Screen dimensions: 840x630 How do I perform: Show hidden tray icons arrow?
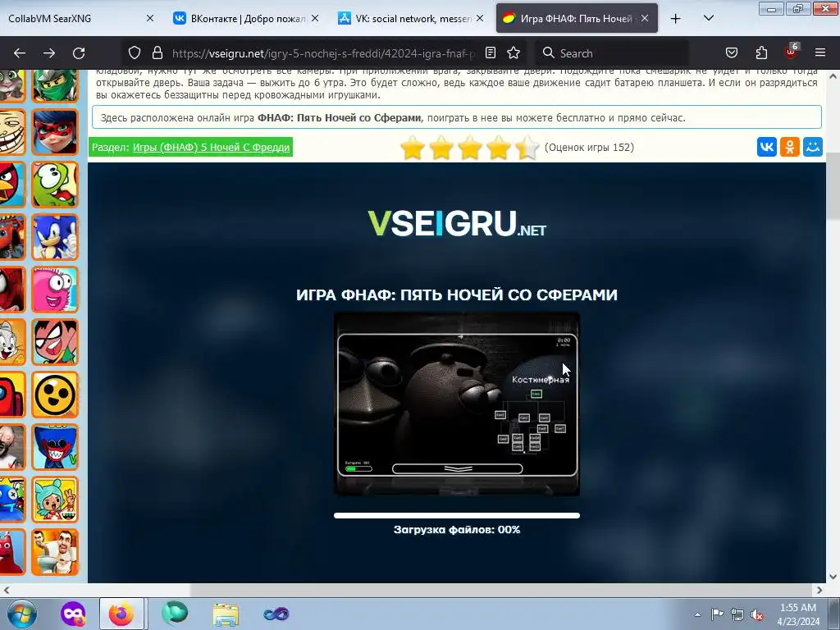(x=697, y=614)
